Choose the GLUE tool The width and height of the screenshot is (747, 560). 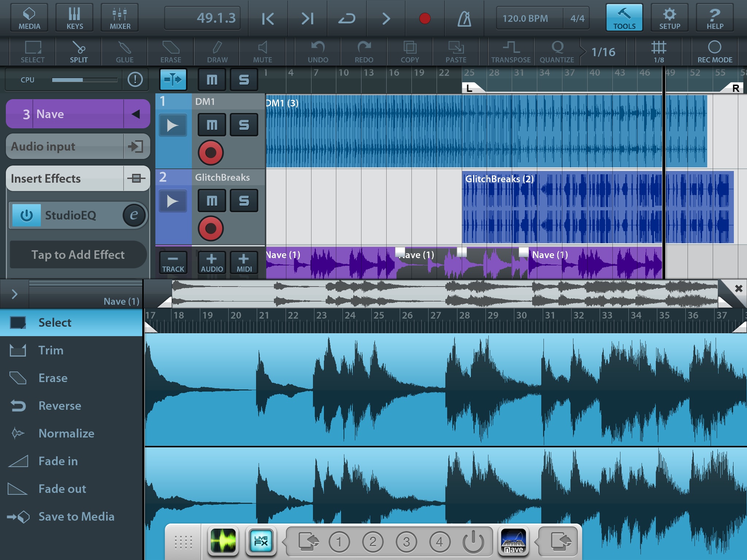125,52
